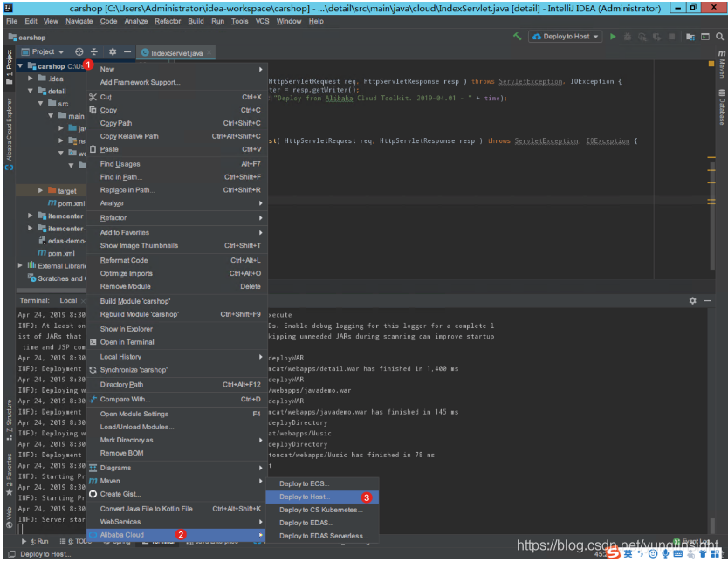Image resolution: width=728 pixels, height=562 pixels.
Task: Click the Project side tool tab
Action: point(9,67)
